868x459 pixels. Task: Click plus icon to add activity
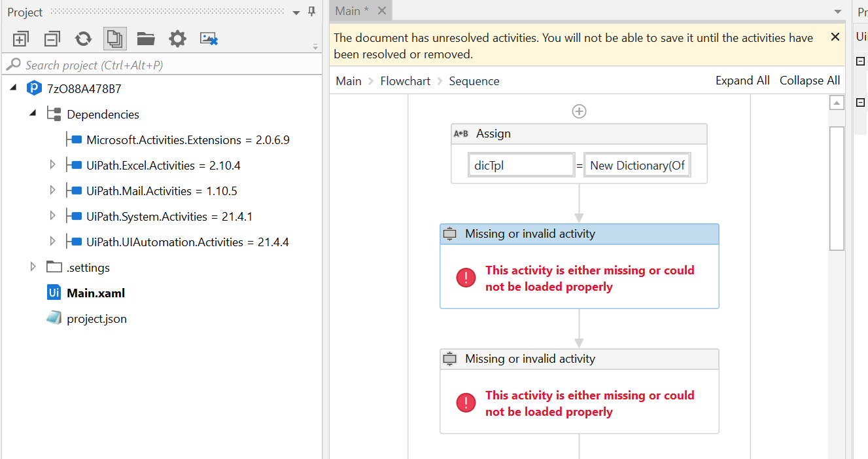coord(579,111)
